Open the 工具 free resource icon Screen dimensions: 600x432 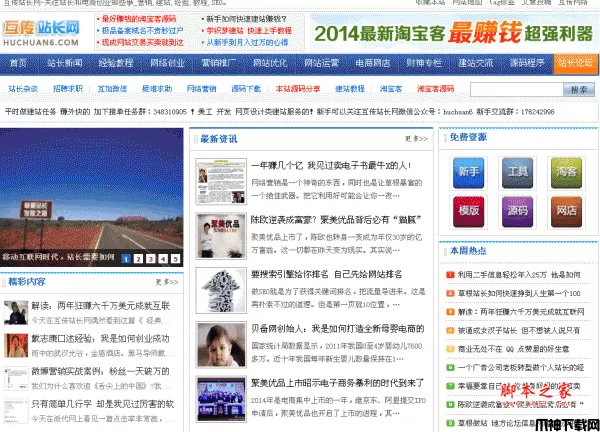coord(517,173)
